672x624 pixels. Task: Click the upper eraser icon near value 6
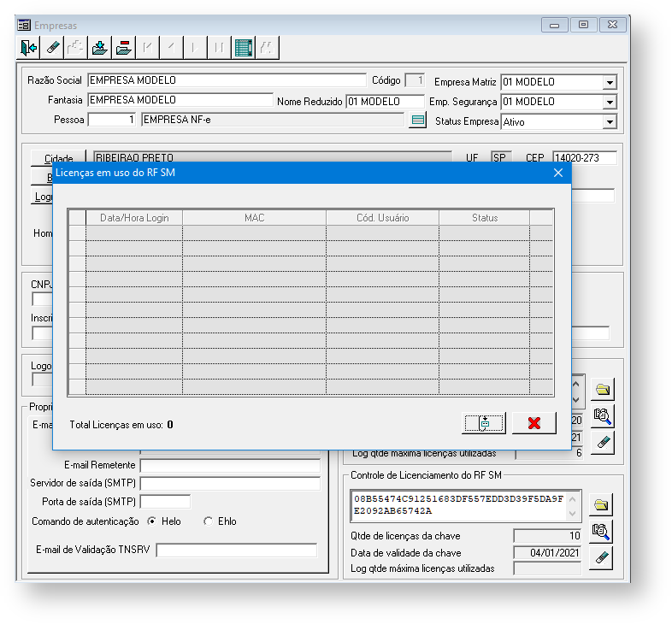pyautogui.click(x=603, y=442)
